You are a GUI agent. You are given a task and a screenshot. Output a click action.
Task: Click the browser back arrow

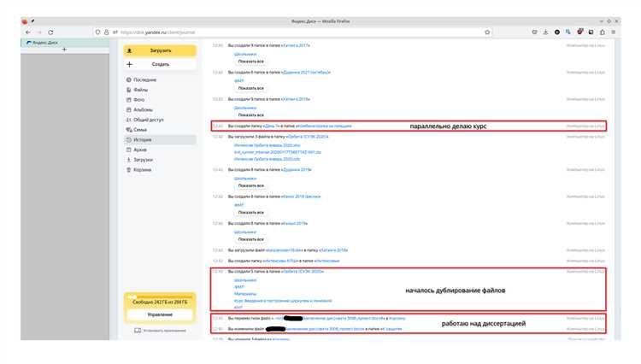[28, 32]
